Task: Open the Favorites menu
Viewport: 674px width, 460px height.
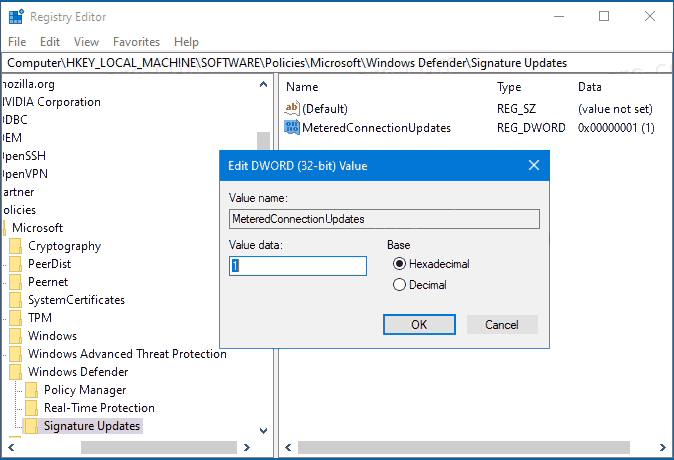Action: pyautogui.click(x=136, y=42)
